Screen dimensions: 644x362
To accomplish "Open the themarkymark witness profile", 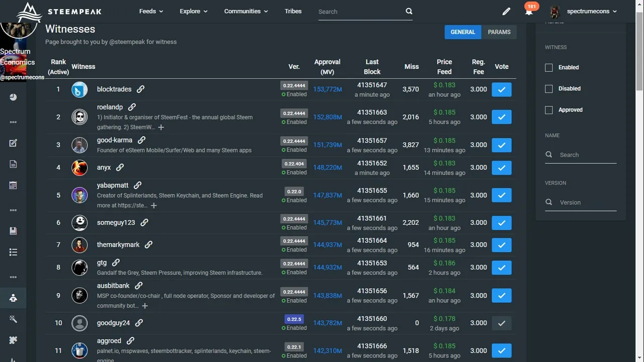I will pyautogui.click(x=118, y=244).
